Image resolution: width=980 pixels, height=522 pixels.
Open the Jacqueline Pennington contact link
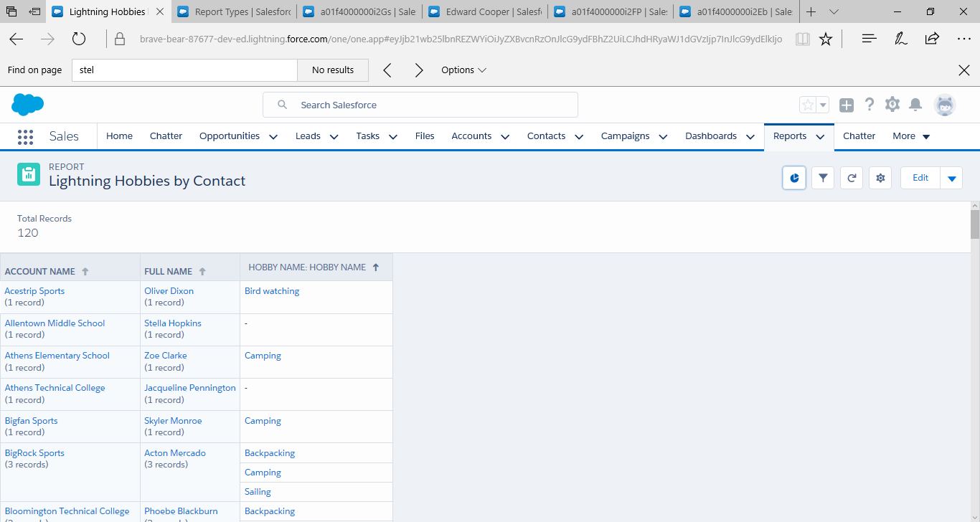(x=190, y=388)
